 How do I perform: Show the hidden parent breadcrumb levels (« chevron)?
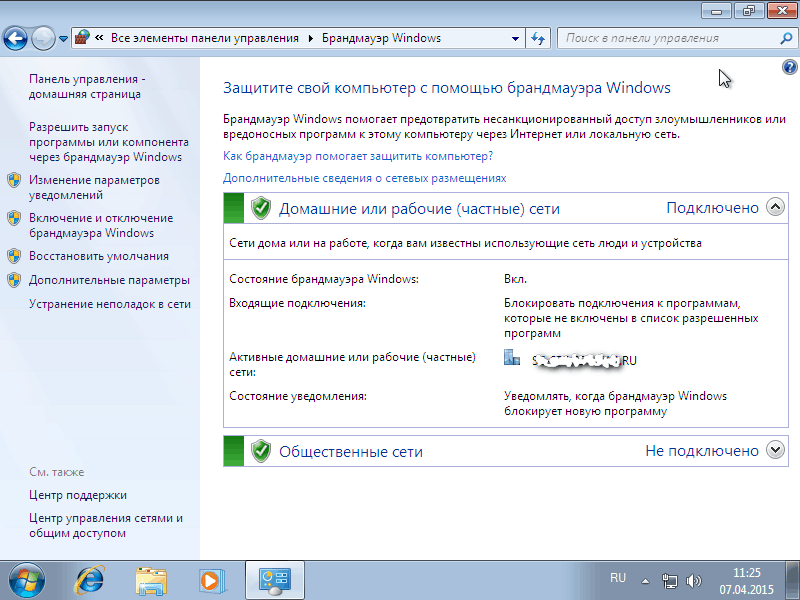[x=99, y=38]
